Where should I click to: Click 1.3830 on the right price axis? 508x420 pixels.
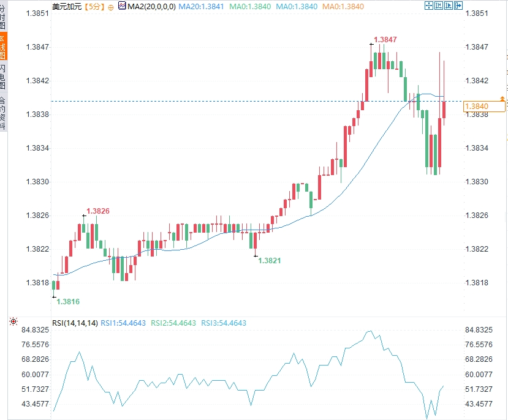pos(477,182)
